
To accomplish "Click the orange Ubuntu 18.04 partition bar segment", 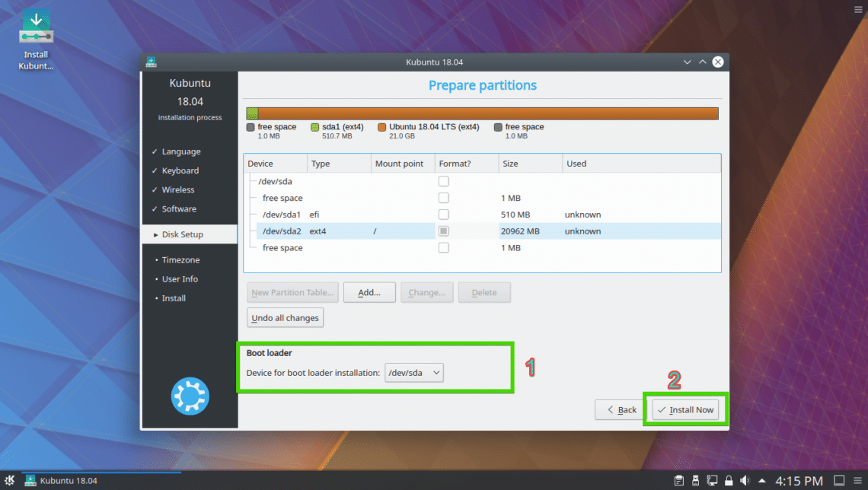I will 488,113.
